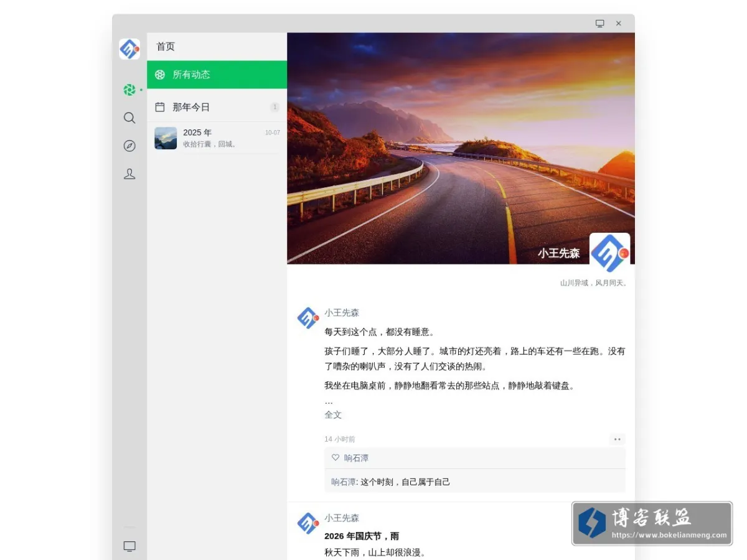Image resolution: width=747 pixels, height=560 pixels.
Task: Open the two-dot actions button on first post
Action: (x=617, y=439)
